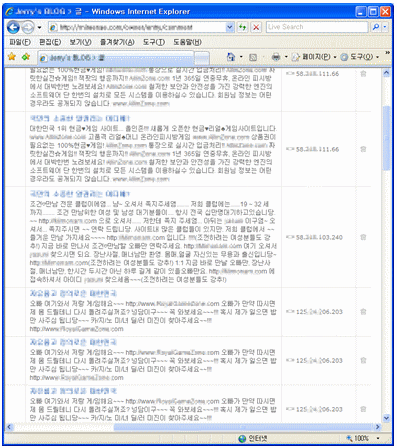
Task: Open the recent pages dropdown beside Forward
Action: (39, 27)
